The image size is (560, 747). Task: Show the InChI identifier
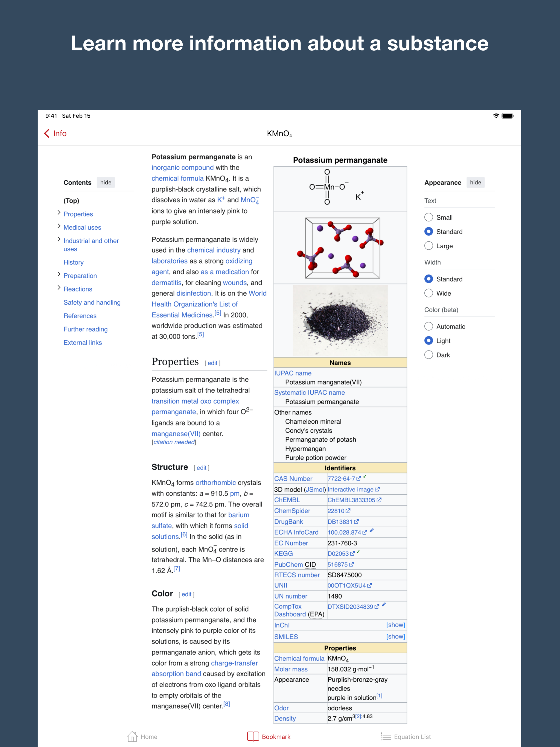(x=395, y=625)
